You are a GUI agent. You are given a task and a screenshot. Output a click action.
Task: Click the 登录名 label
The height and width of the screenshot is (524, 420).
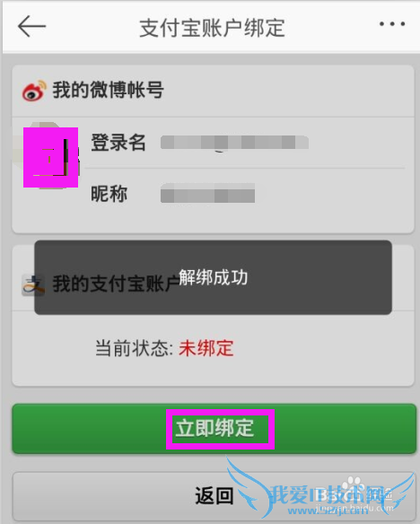pyautogui.click(x=118, y=143)
